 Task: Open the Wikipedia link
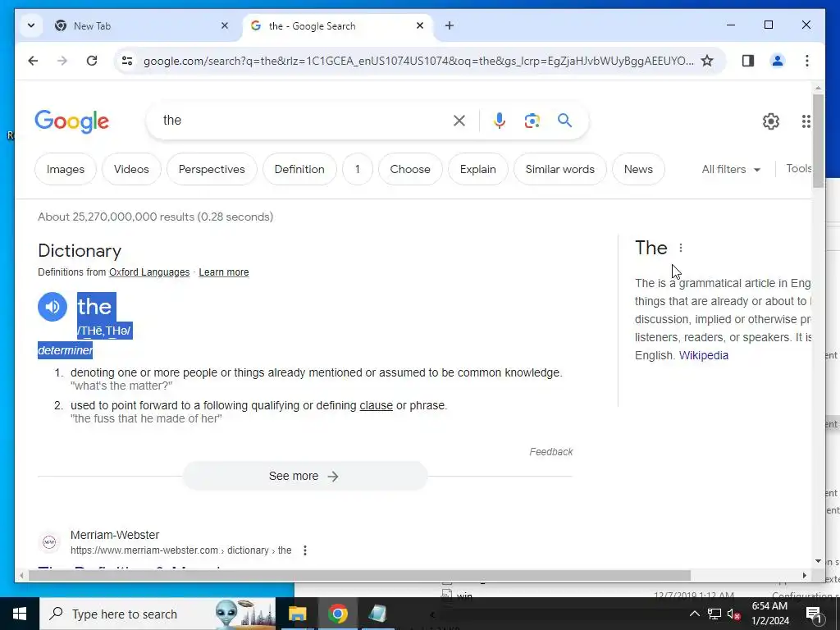703,355
